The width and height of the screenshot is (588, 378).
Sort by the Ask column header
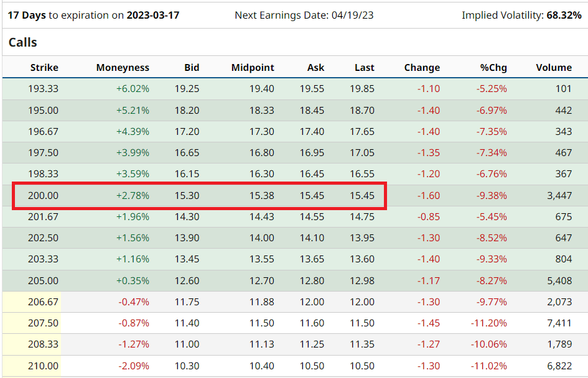315,68
